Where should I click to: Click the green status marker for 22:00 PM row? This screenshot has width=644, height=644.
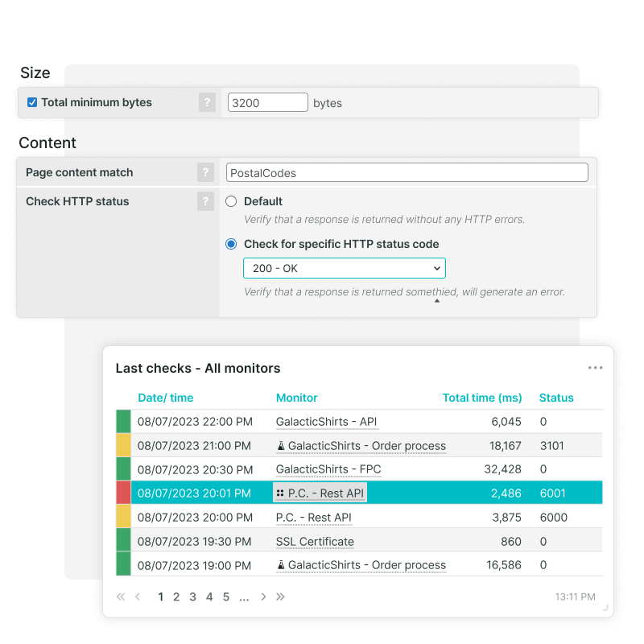pyautogui.click(x=123, y=421)
